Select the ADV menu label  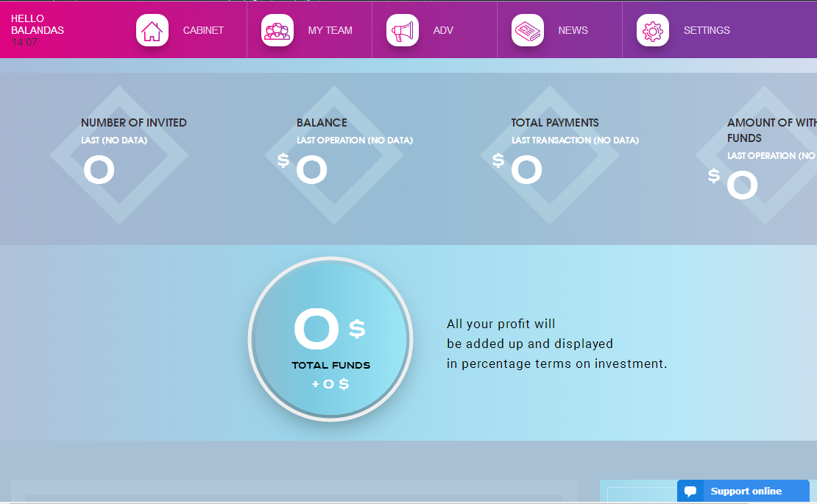click(x=443, y=30)
